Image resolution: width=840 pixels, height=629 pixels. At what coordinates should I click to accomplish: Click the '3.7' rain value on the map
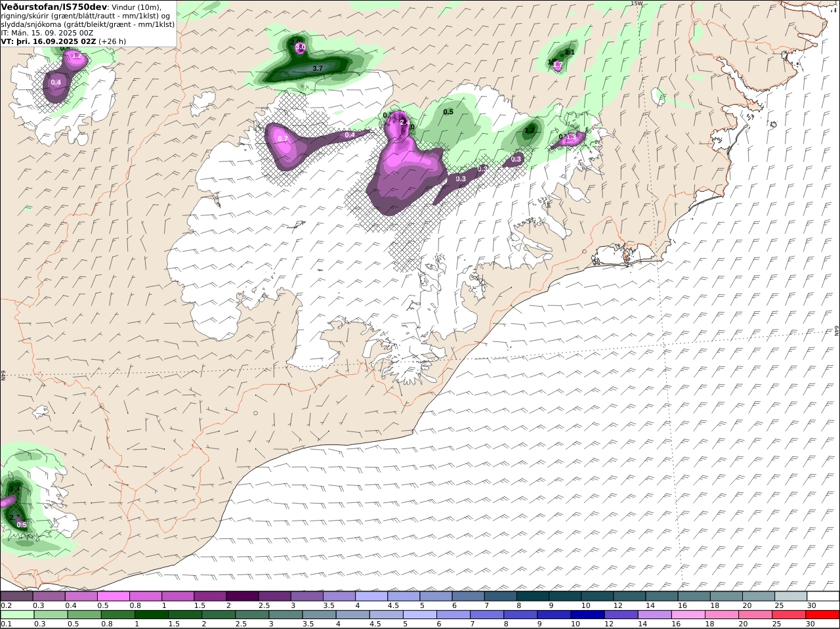coord(318,68)
